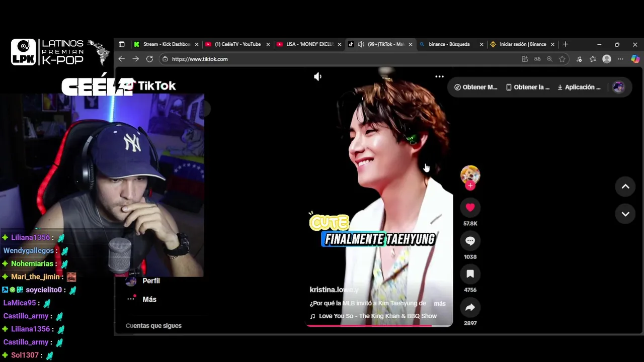View site information lock icon
The height and width of the screenshot is (362, 644).
coord(165,59)
